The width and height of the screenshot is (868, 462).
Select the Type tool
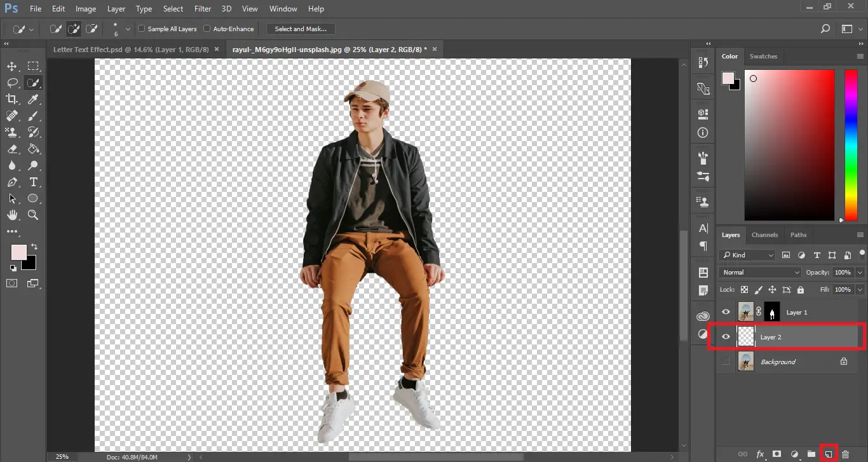pos(34,182)
